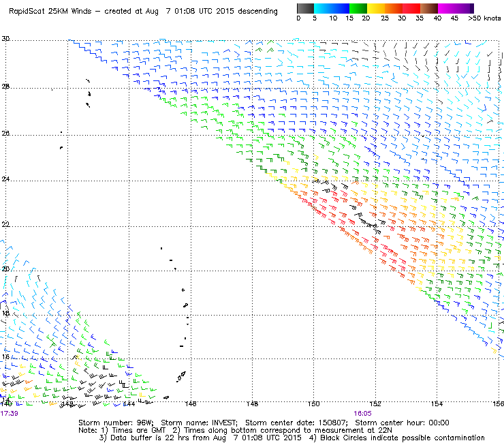
Task: Click the latitude label '20'
Action: tap(5, 269)
